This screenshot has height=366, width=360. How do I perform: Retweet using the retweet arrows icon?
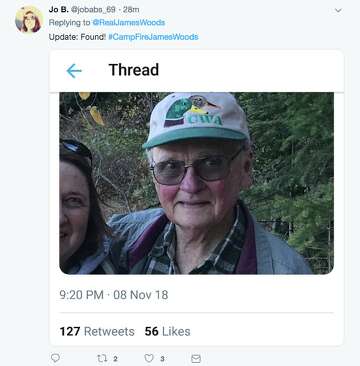coord(101,358)
